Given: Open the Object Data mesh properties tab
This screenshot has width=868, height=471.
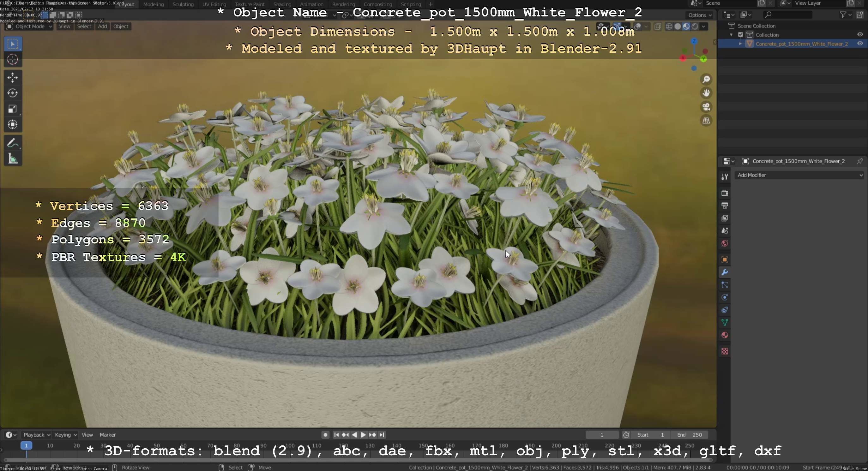Looking at the screenshot, I should pos(725,323).
